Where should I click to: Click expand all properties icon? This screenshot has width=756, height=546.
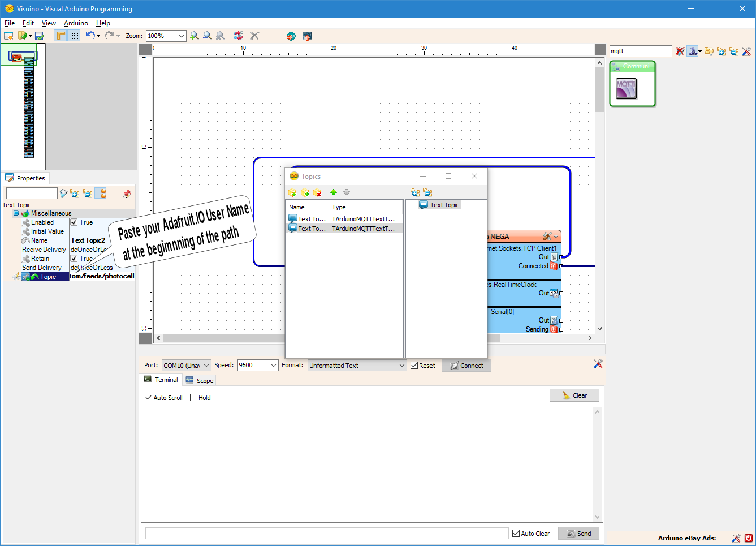[x=75, y=194]
